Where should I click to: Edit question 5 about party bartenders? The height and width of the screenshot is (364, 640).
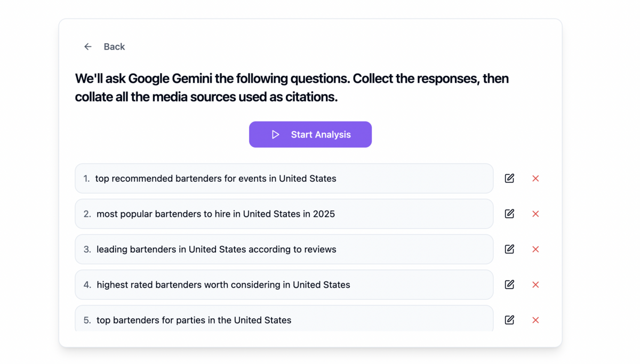pos(509,320)
